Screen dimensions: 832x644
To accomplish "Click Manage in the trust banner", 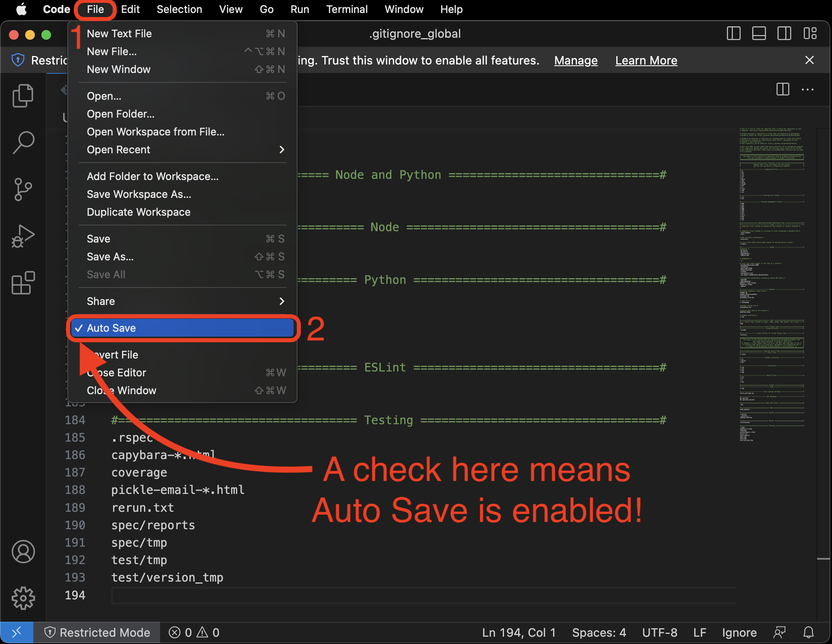I will click(576, 60).
